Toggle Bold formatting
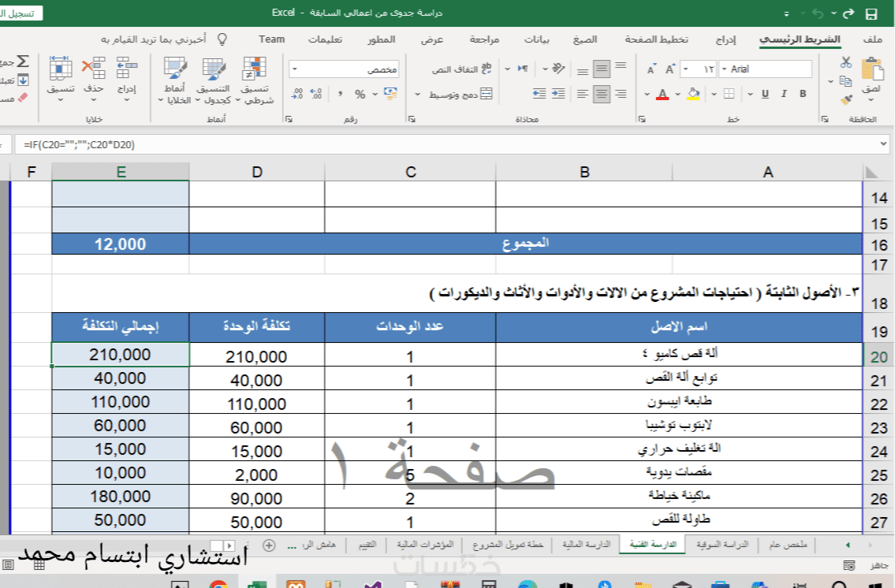 [x=803, y=94]
